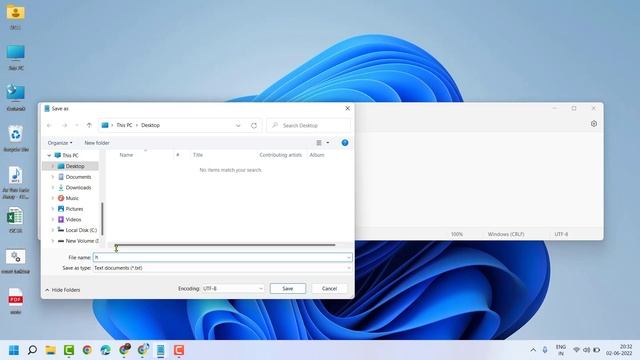This screenshot has width=640, height=360.
Task: Sort by the Album column header
Action: (317, 155)
